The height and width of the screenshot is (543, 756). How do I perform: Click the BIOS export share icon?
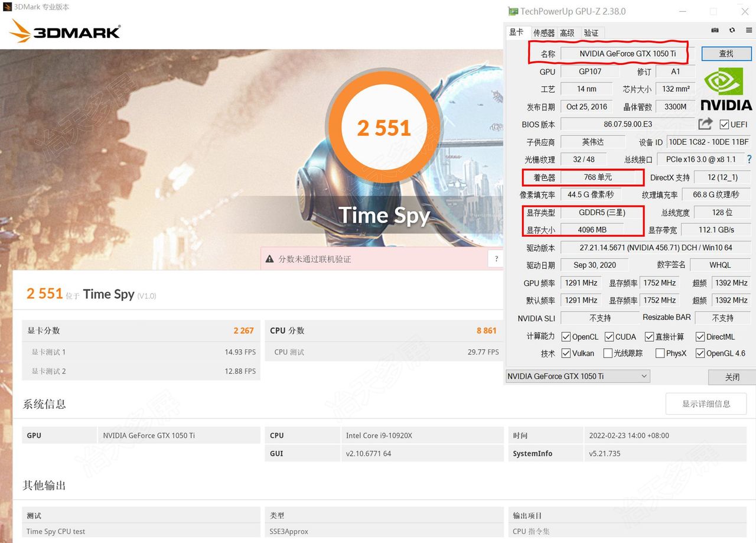click(705, 123)
